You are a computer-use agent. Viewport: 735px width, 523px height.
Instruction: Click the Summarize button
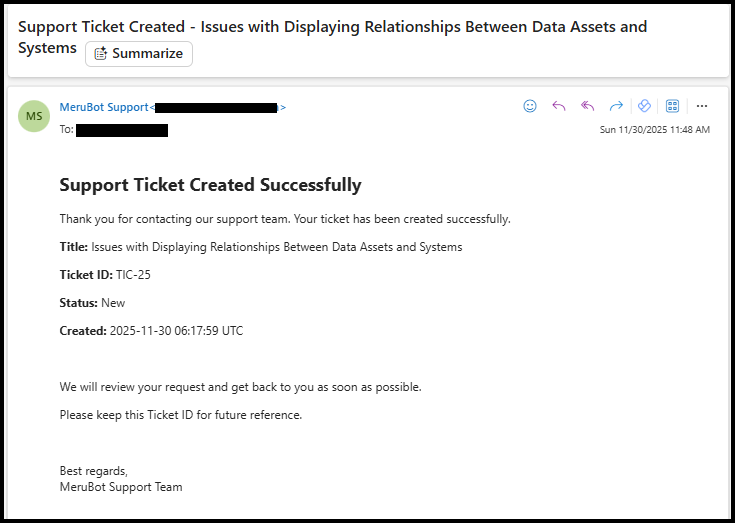(139, 54)
